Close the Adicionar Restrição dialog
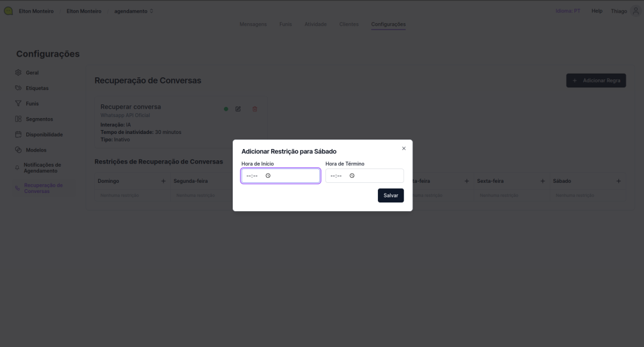This screenshot has width=644, height=347. click(404, 148)
